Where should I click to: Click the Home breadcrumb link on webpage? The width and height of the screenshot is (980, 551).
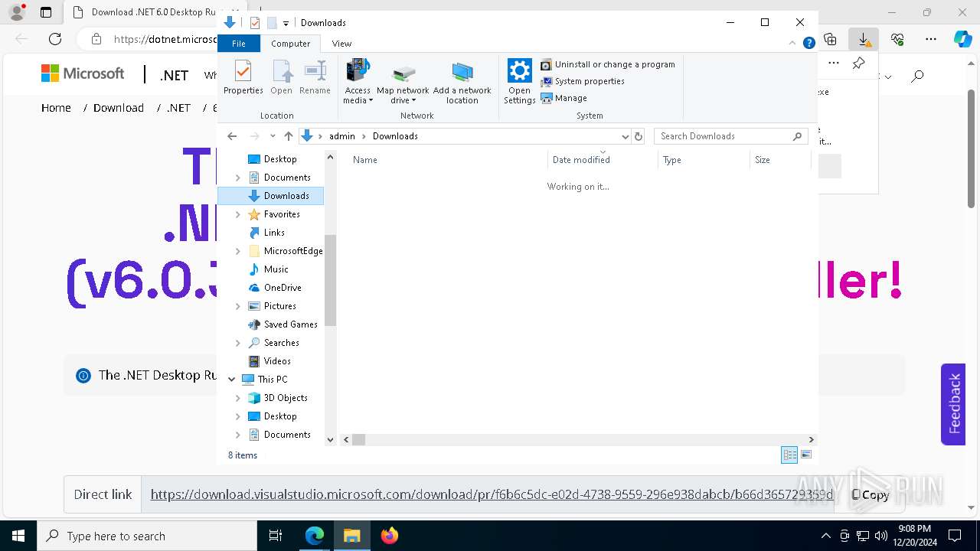(56, 108)
